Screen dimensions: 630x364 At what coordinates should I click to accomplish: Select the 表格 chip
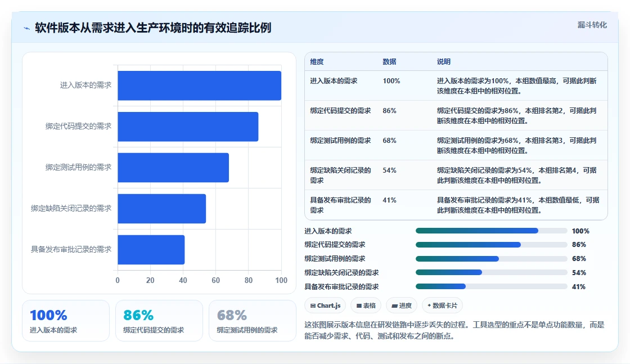(366, 305)
